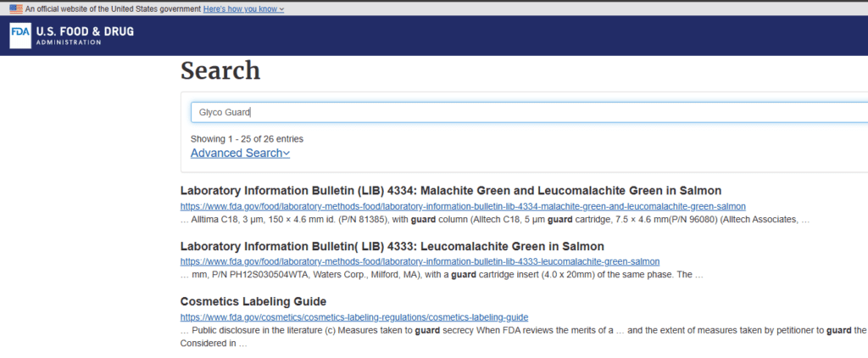The height and width of the screenshot is (358, 868).
Task: Open URL link for LIB 4334 malachite green
Action: point(463,207)
